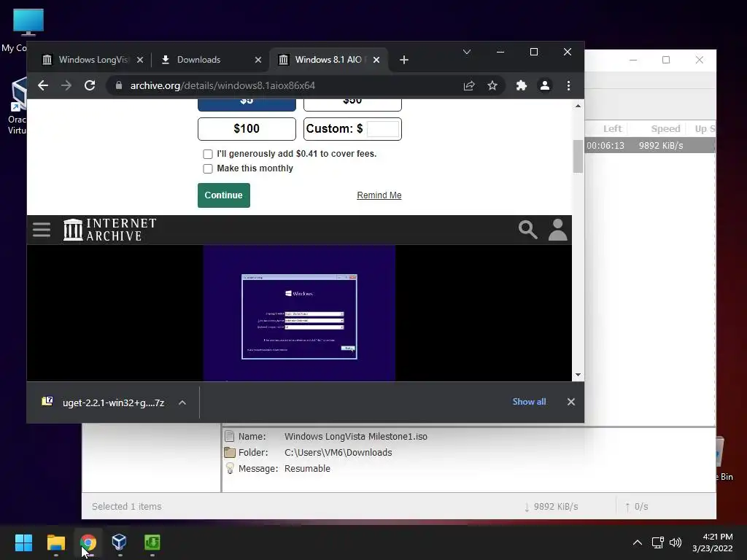747x560 pixels.
Task: Click the Speed column header in uGet
Action: tap(665, 128)
